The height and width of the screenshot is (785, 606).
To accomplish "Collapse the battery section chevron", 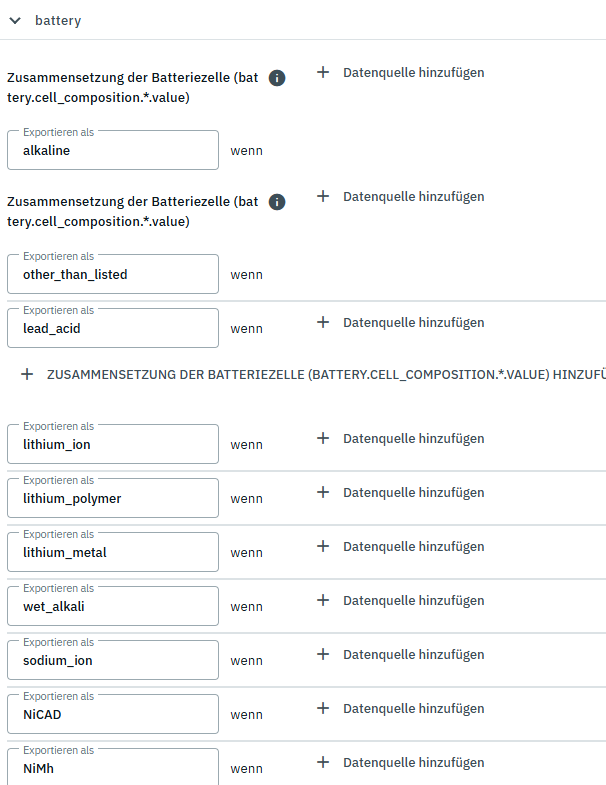I will click(15, 20).
